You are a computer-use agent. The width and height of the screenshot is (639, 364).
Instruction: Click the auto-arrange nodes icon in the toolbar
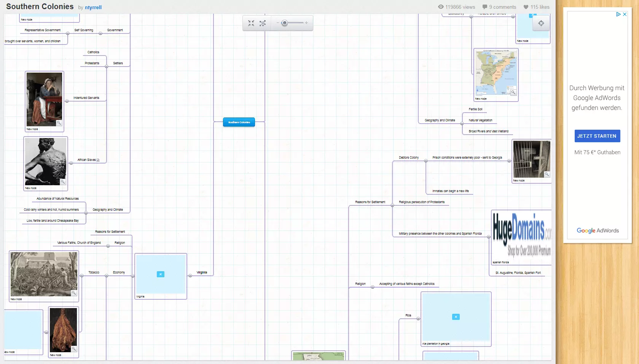point(263,23)
